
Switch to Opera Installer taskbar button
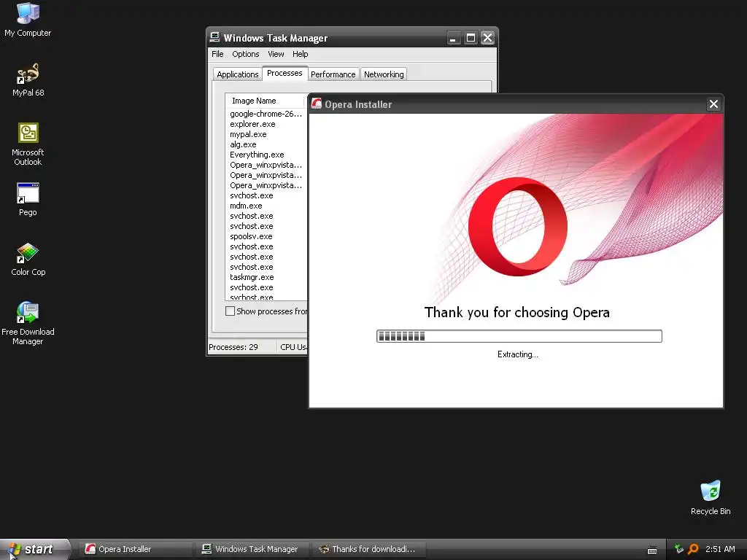134,549
